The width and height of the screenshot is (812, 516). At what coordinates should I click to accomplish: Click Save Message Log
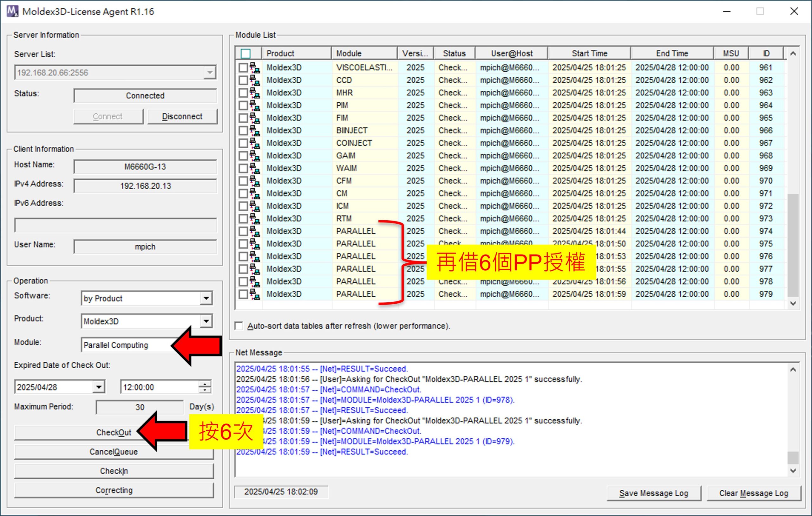point(653,493)
